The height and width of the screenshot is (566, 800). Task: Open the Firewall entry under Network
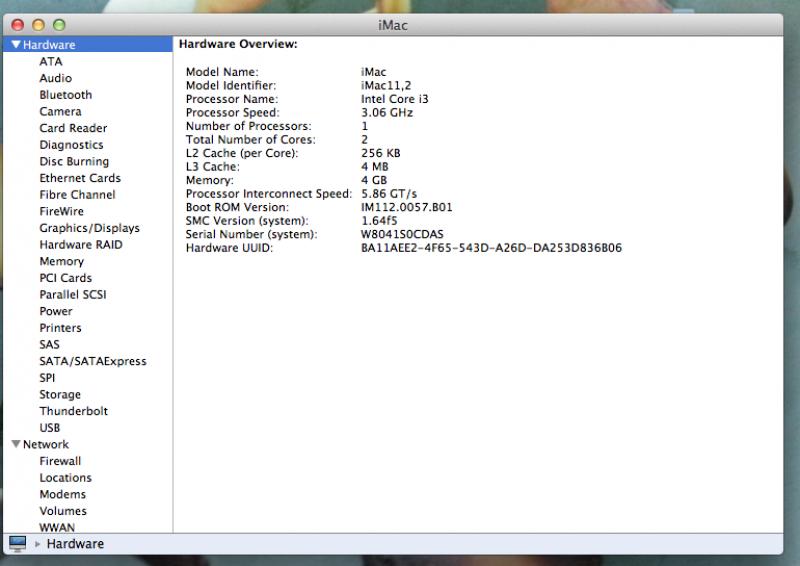pos(60,461)
